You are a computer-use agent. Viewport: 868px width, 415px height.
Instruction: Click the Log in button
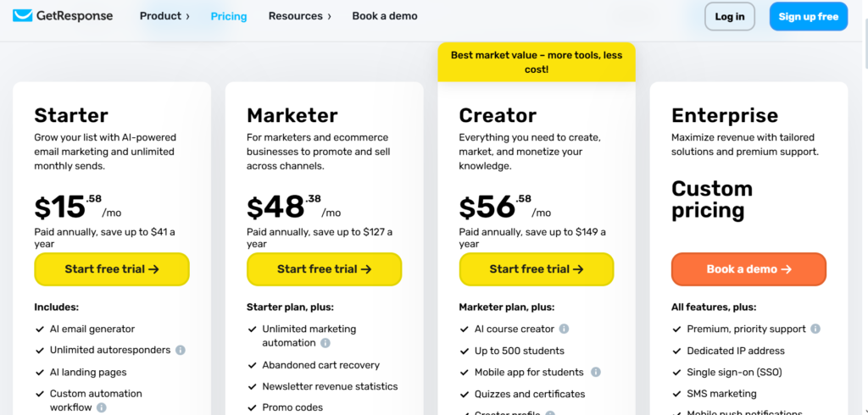tap(730, 17)
